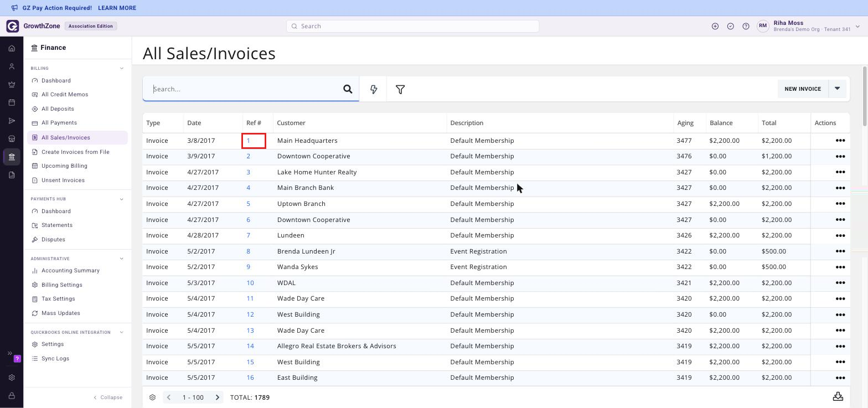868x408 pixels.
Task: Open the Membership crown icon in the left rail
Action: 12,85
